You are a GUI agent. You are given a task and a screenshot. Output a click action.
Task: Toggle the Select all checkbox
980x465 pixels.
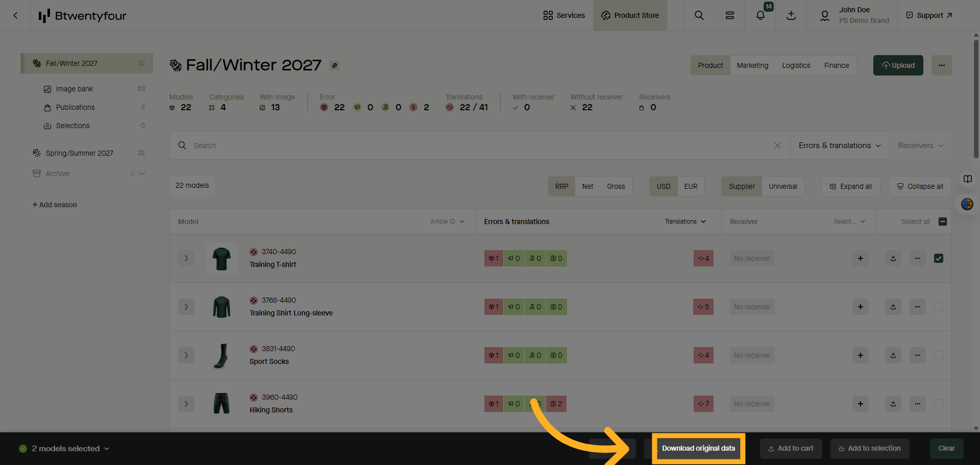click(x=942, y=222)
